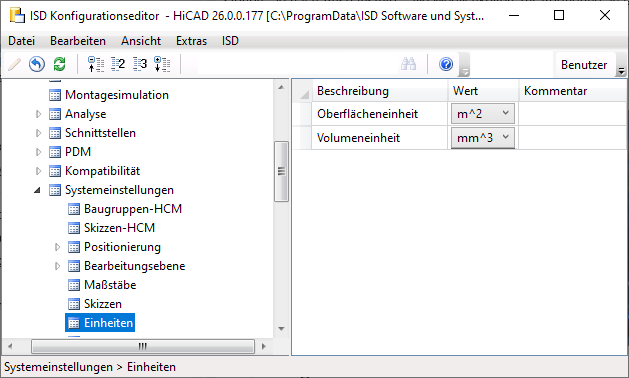This screenshot has height=378, width=629.
Task: Click the table icon next to Baugruppen-HCM
Action: [74, 209]
